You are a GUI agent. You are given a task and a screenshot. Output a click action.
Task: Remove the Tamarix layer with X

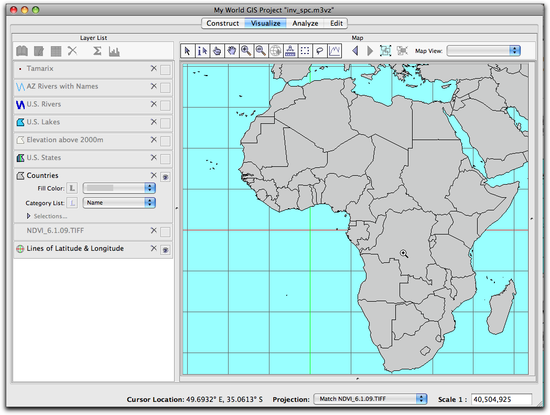point(154,68)
